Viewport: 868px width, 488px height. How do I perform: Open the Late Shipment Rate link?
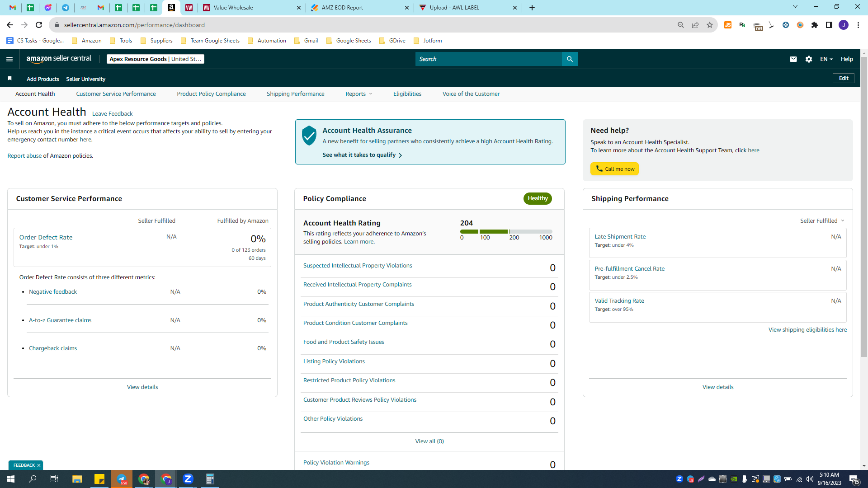pyautogui.click(x=620, y=236)
